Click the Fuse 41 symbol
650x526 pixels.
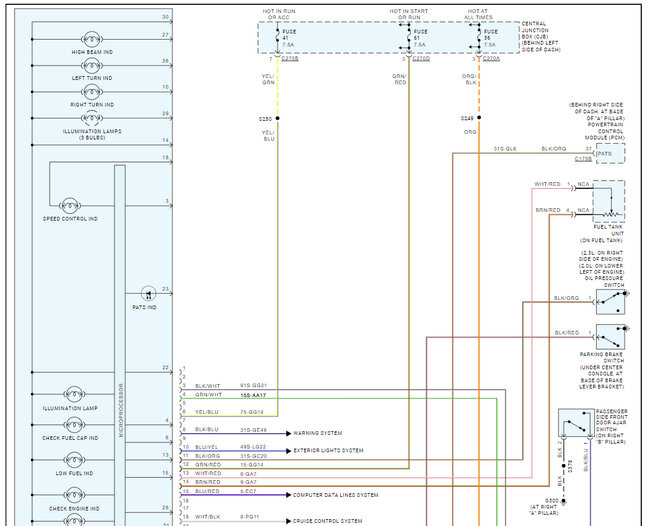click(278, 38)
